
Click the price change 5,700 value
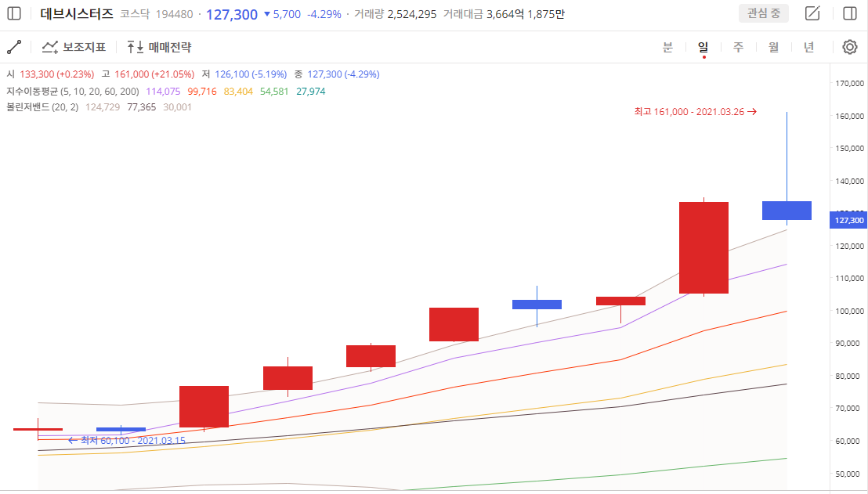pos(287,14)
